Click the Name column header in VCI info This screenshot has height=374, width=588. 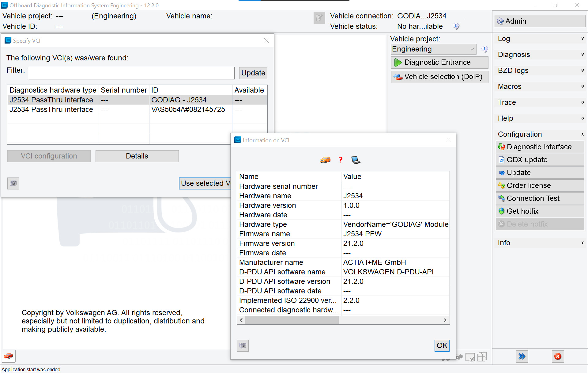pyautogui.click(x=289, y=177)
